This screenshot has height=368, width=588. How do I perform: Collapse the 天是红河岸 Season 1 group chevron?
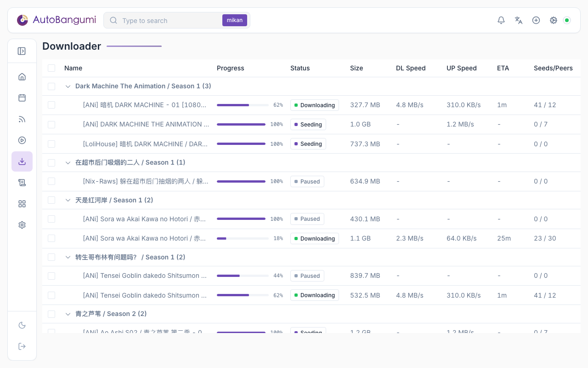pyautogui.click(x=68, y=200)
